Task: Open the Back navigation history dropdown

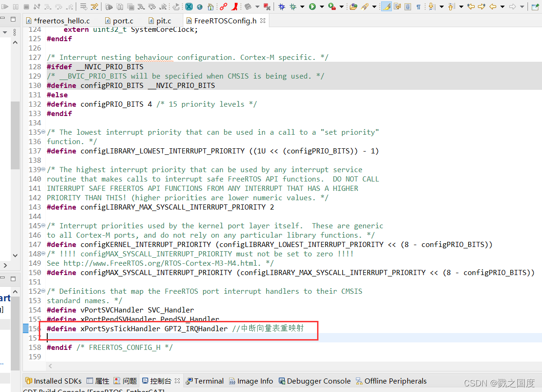Action: pyautogui.click(x=502, y=7)
